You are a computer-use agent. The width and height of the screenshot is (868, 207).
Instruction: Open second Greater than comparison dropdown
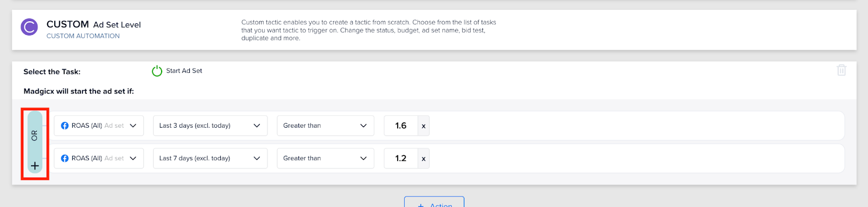click(325, 158)
